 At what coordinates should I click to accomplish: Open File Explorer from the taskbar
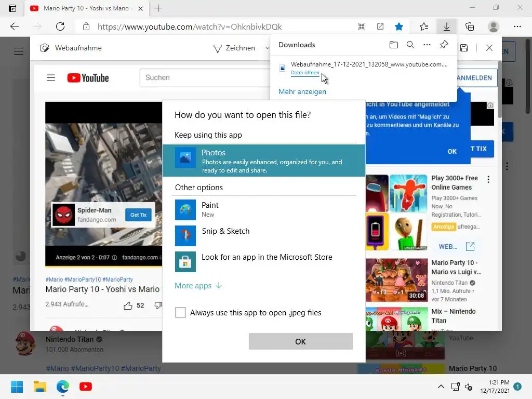(x=40, y=387)
